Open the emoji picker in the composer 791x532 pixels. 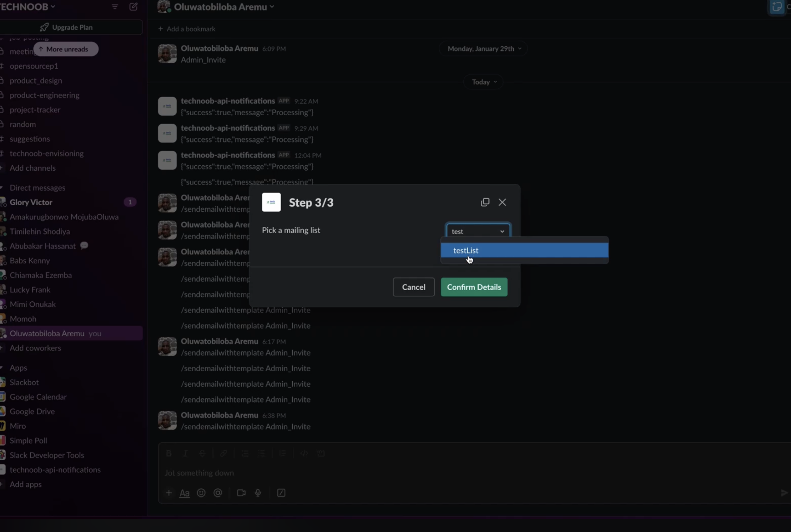point(201,493)
